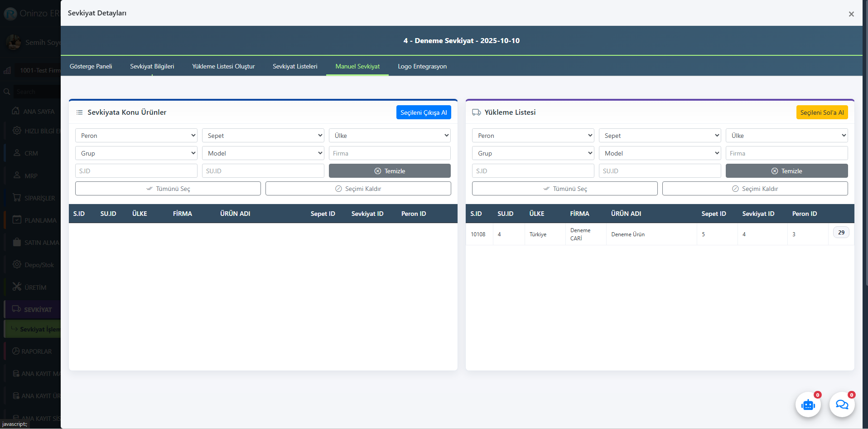Close the Sevkiyat Detayları dialog
The height and width of the screenshot is (429, 868).
[x=851, y=14]
